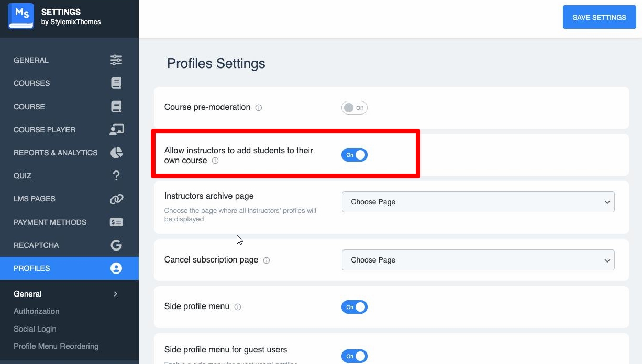Open the Profiles settings tab

point(69,268)
